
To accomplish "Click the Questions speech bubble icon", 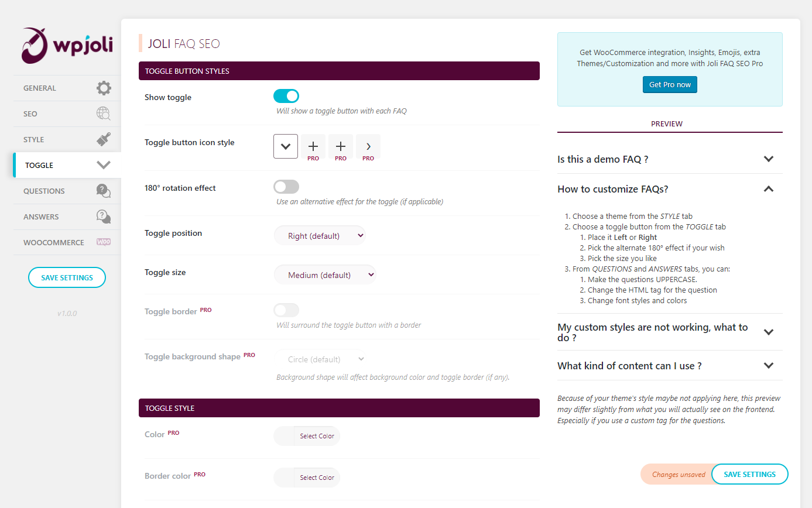I will click(x=104, y=191).
